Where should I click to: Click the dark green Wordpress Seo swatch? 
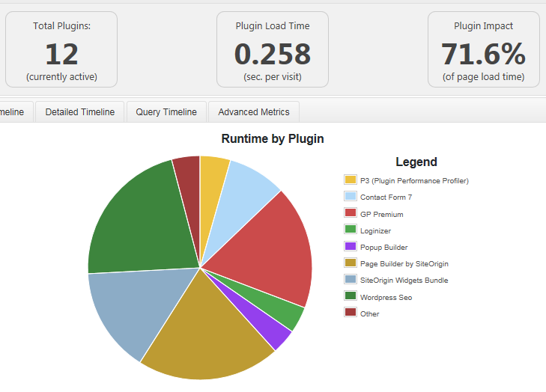click(x=351, y=295)
